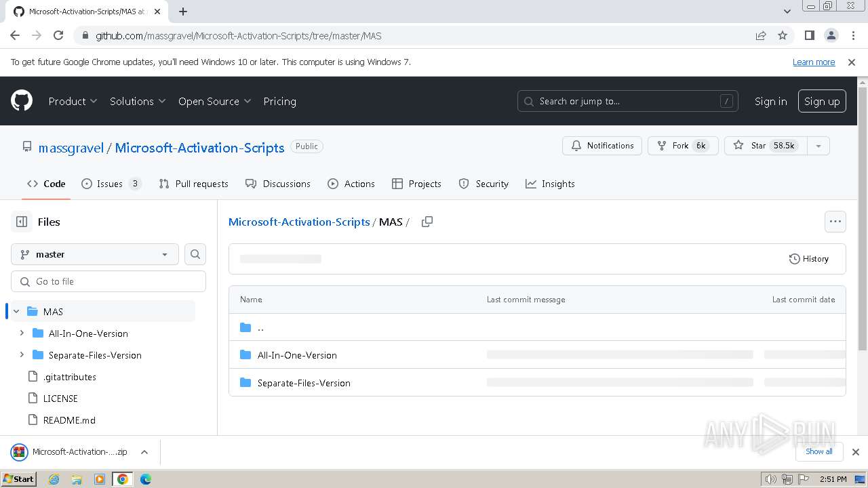This screenshot has height=488, width=868.
Task: Close the downloads shelf
Action: pos(856,452)
